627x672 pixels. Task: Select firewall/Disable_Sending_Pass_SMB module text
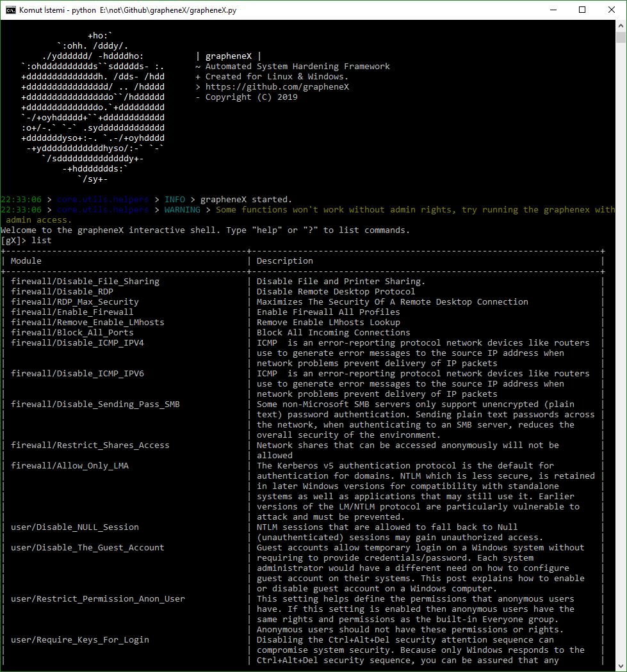click(x=95, y=404)
